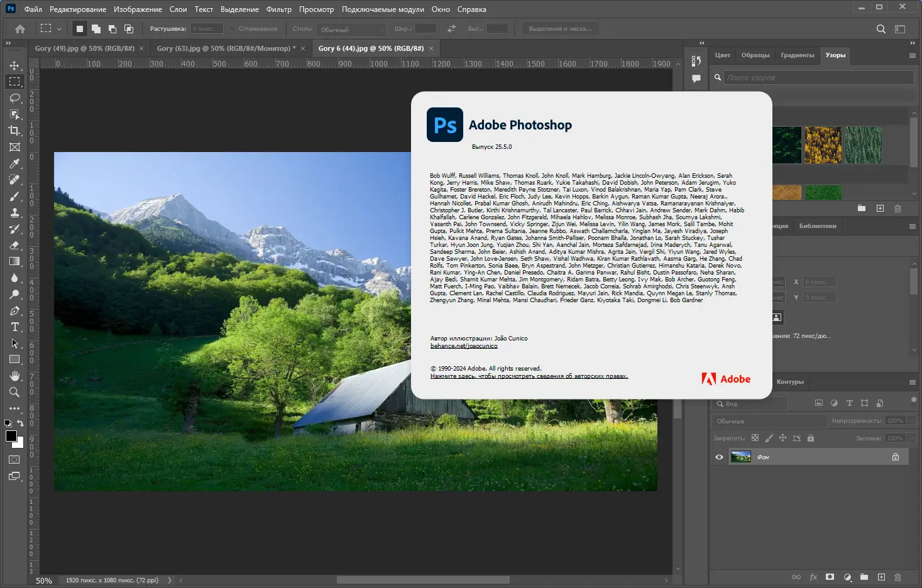Switch to the Gory (49).jpg document tab
Image resolution: width=922 pixels, height=588 pixels.
tap(84, 48)
